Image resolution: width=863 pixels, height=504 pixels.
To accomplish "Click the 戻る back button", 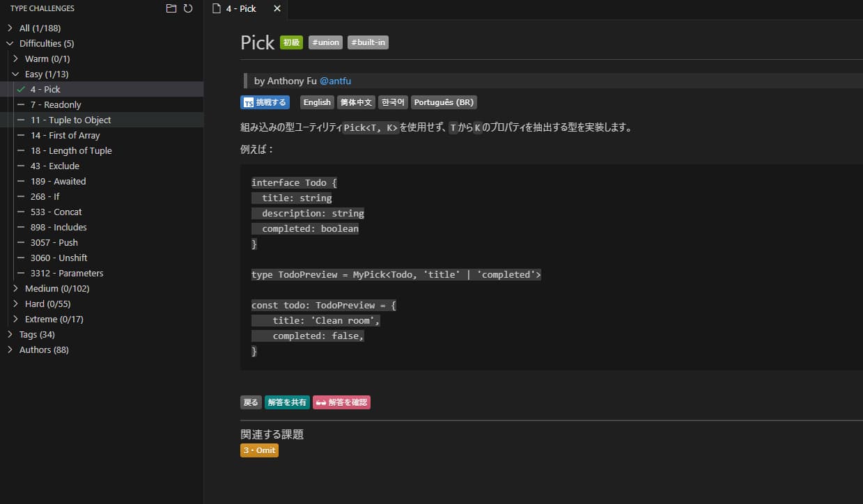I will click(x=251, y=402).
